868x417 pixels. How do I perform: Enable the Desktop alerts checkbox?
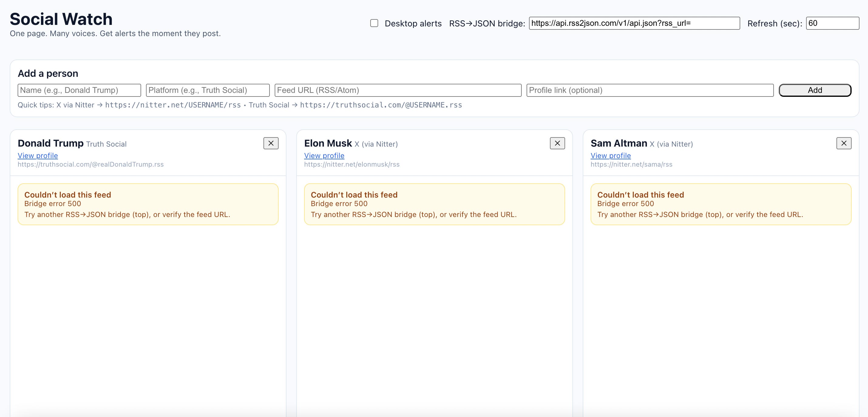[374, 23]
